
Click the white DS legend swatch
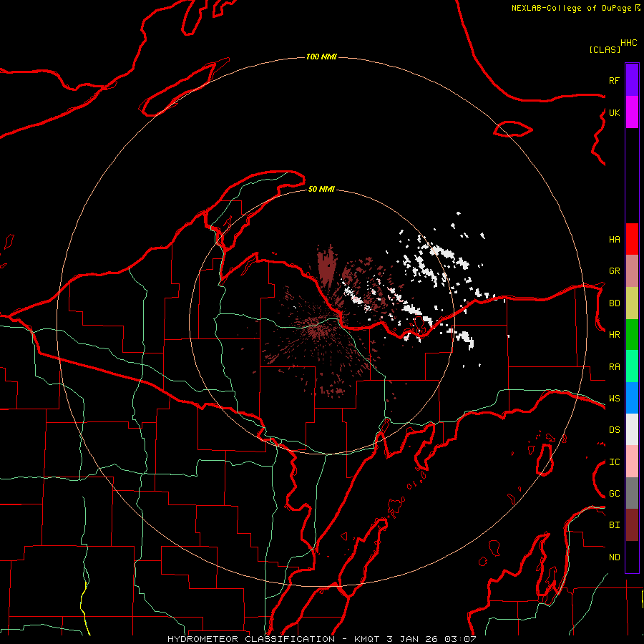tap(632, 429)
